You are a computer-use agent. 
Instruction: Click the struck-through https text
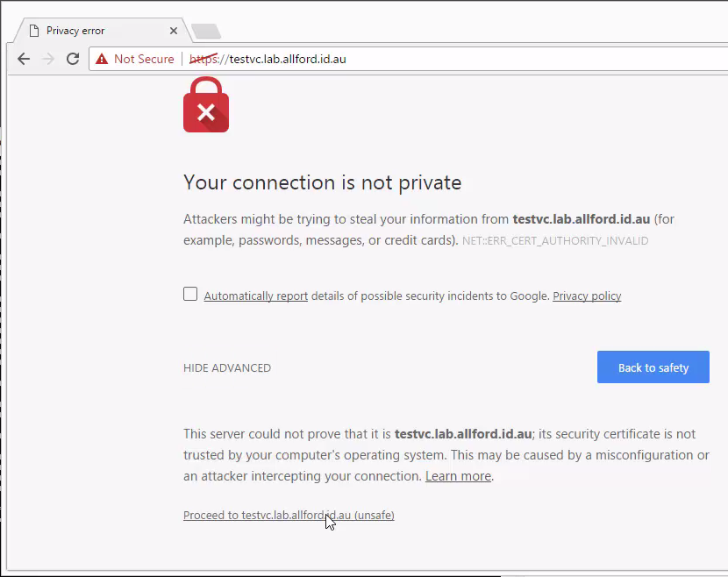[203, 59]
